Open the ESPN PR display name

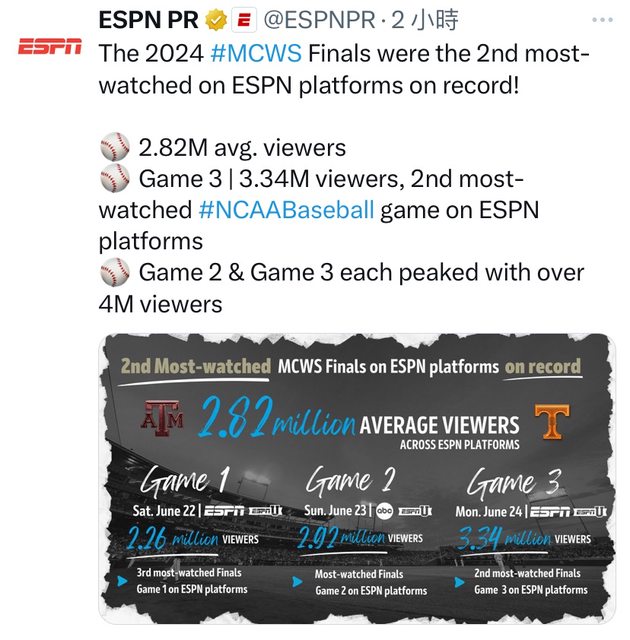[x=148, y=19]
